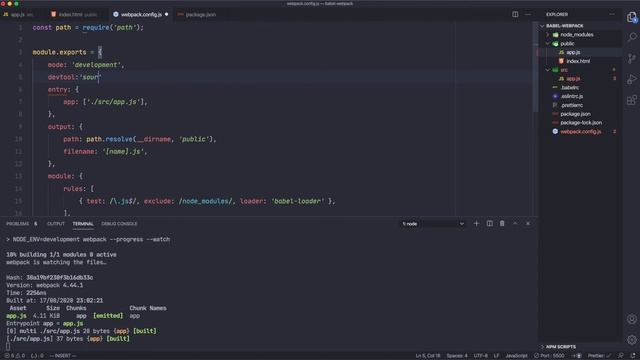Select webpack.config.js editor tab
Viewport: 640px width, 360px height.
point(141,15)
